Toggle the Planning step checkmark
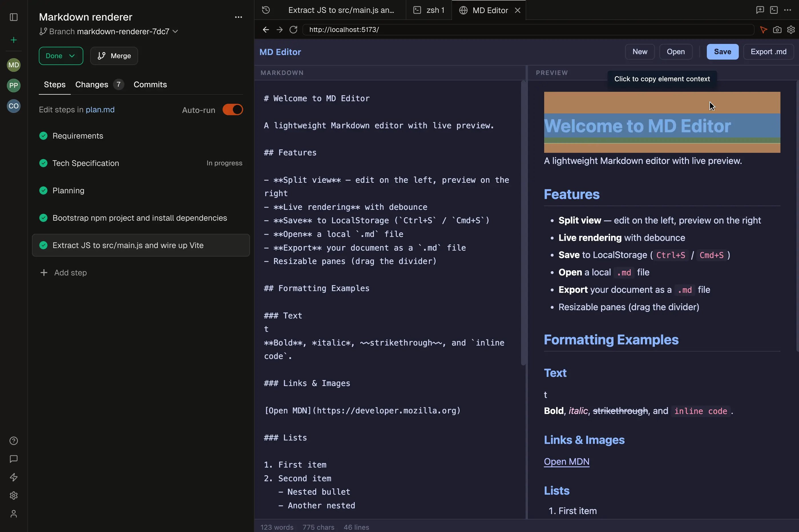The image size is (799, 532). tap(43, 190)
